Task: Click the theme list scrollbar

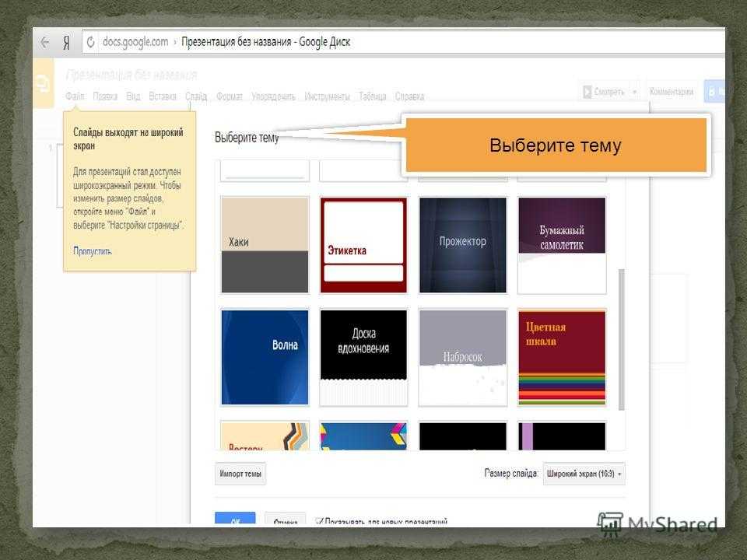Action: [x=621, y=339]
